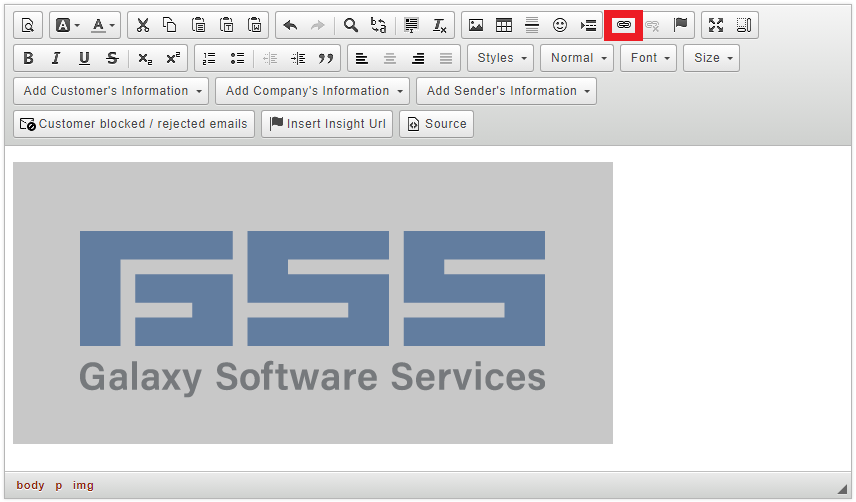The image size is (856, 502).
Task: Insert a horizontal line
Action: coord(532,25)
